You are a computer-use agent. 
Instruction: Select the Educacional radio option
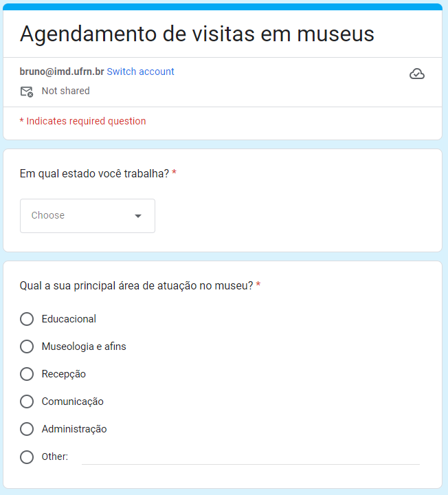(x=27, y=319)
